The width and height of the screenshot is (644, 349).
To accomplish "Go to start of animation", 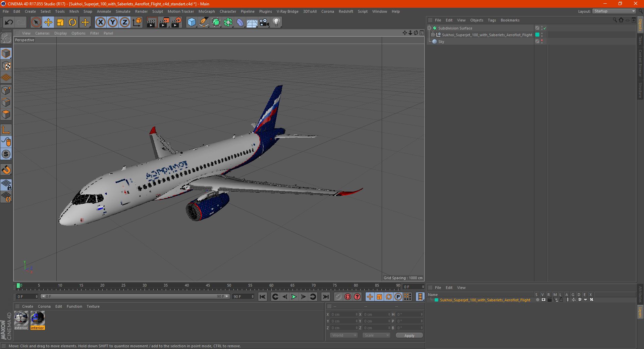I will (263, 297).
